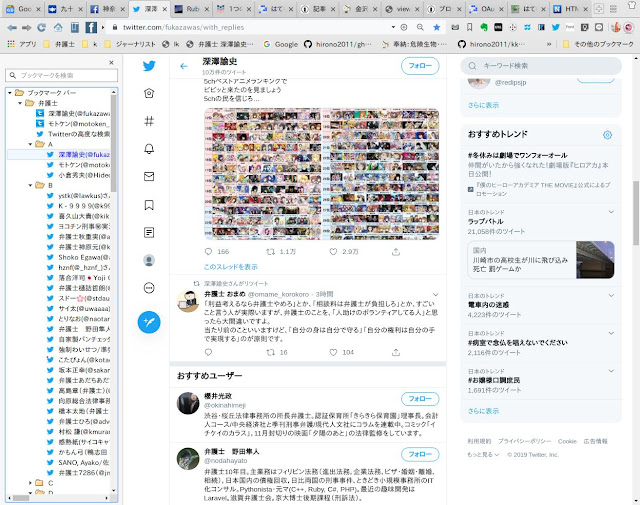Image resolution: width=640 pixels, height=505 pixels.
Task: Retweet the 弁護士 おまめ tweet
Action: 270,352
